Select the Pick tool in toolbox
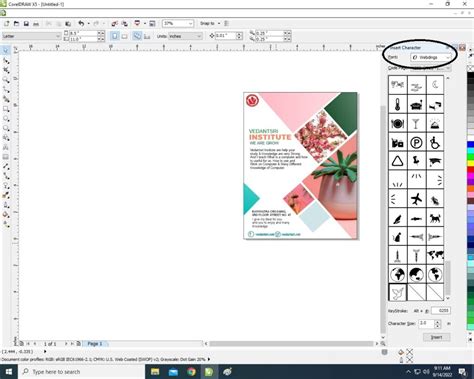The image size is (474, 379). click(x=6, y=51)
